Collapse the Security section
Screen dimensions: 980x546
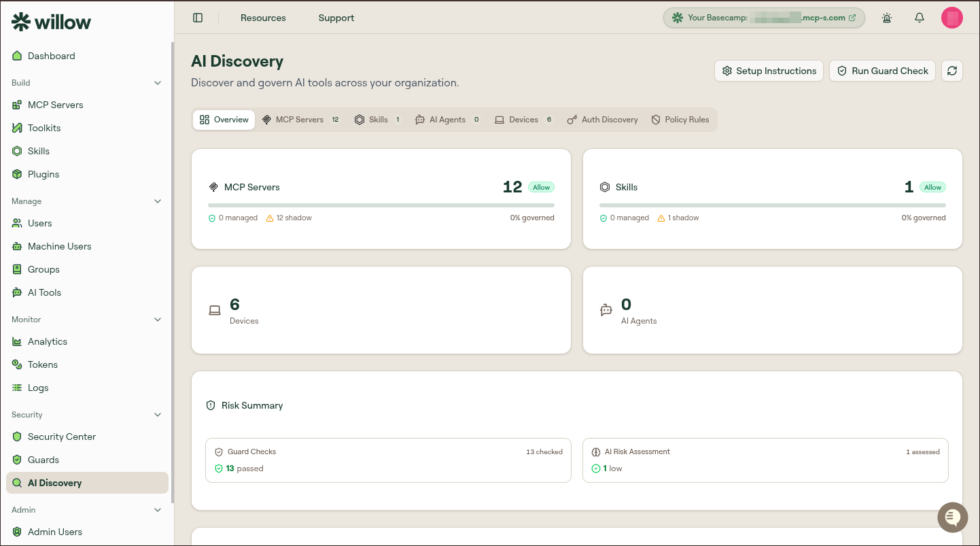pyautogui.click(x=158, y=415)
